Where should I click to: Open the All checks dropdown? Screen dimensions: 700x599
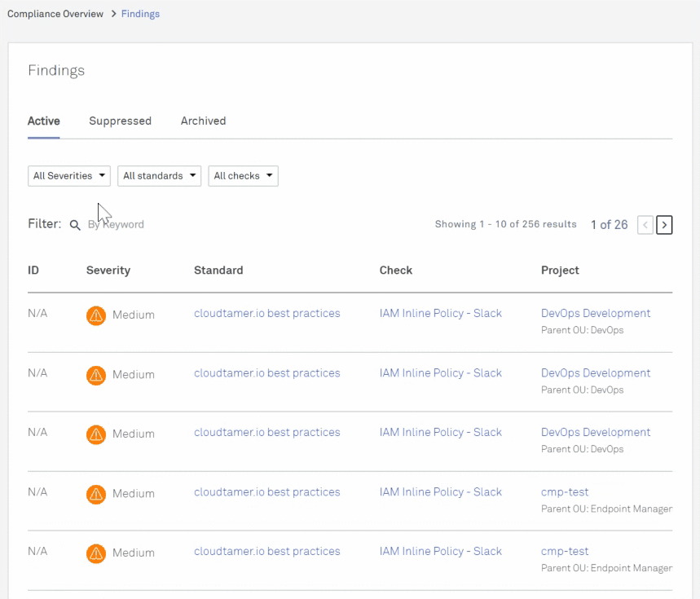244,176
